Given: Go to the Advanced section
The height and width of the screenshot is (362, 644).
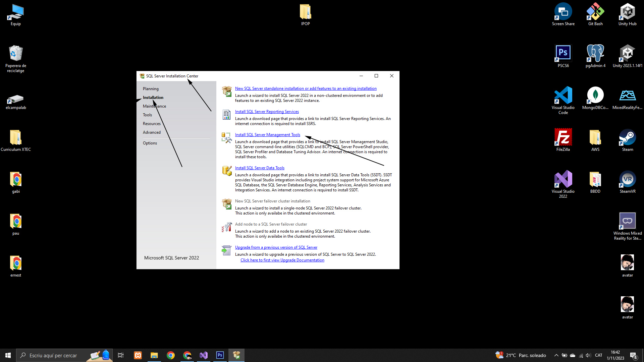Looking at the screenshot, I should (x=152, y=132).
